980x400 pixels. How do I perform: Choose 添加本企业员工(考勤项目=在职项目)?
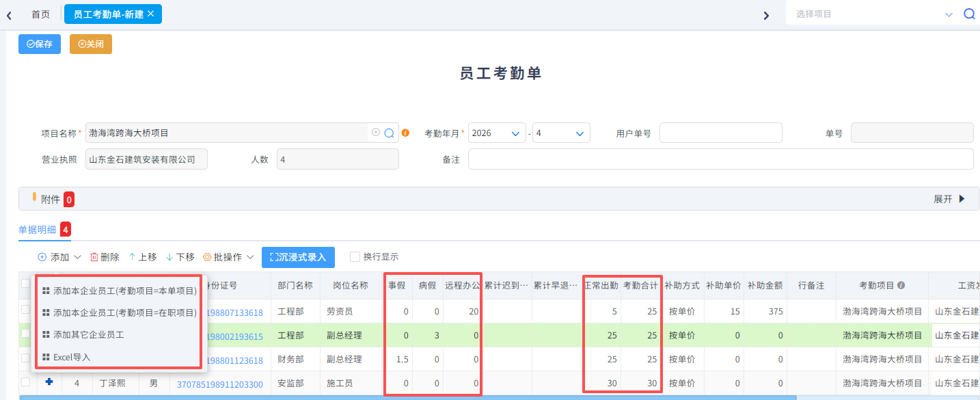click(x=120, y=312)
